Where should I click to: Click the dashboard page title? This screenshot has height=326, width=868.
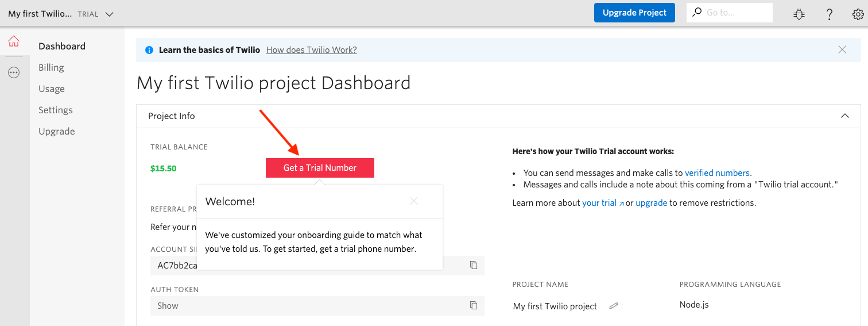[x=273, y=83]
